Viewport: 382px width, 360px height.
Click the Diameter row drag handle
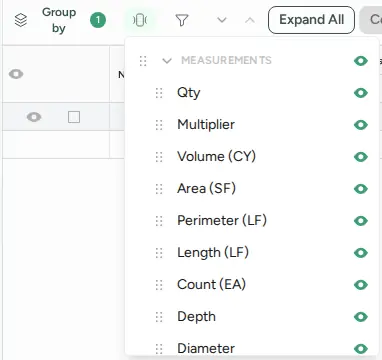coord(159,349)
